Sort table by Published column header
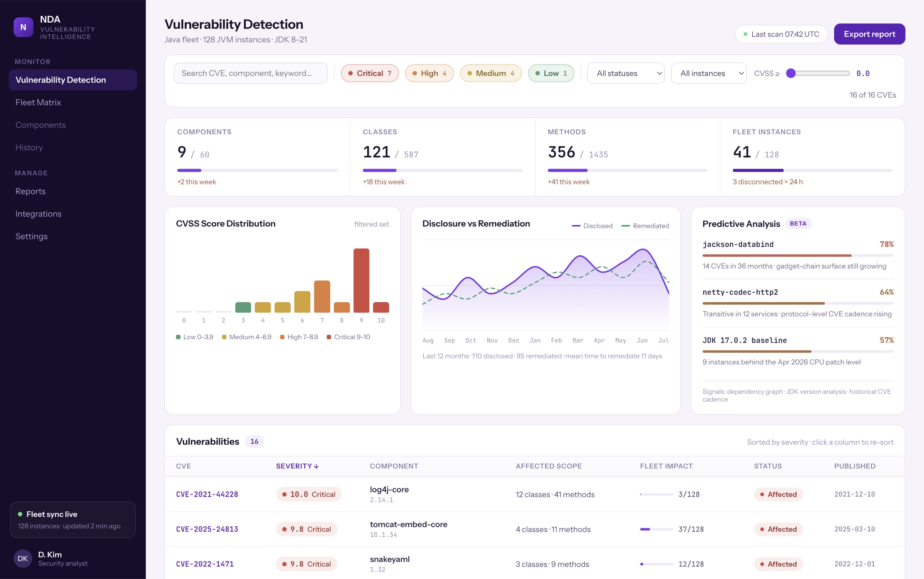 click(855, 466)
